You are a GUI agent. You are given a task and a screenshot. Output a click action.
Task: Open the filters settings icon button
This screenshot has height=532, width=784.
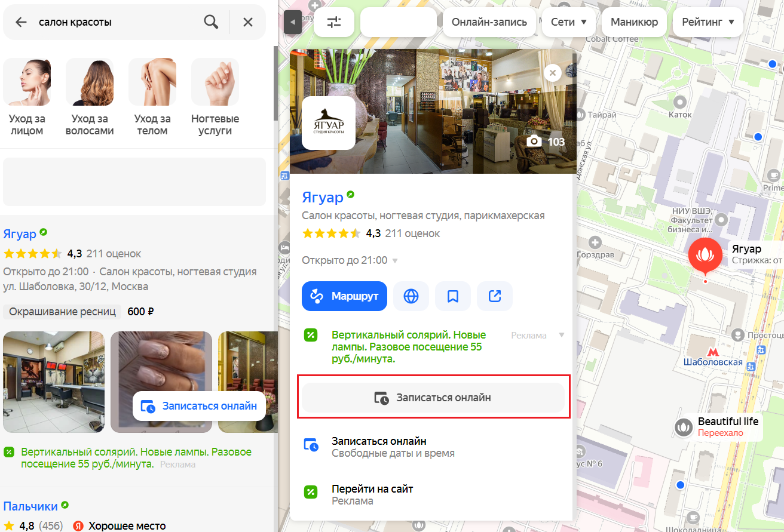coord(334,22)
